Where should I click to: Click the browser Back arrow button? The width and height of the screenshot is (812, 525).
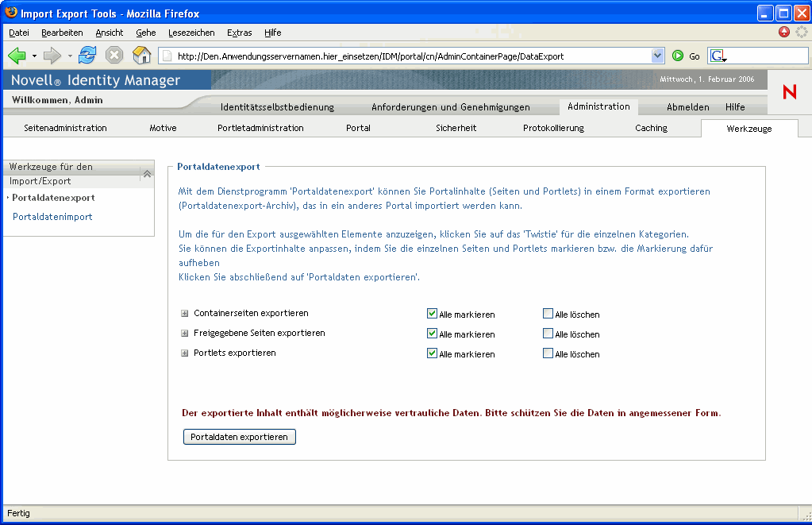tap(17, 56)
